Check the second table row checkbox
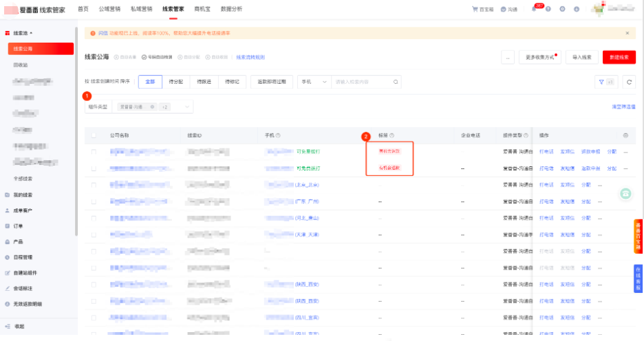Image resolution: width=644 pixels, height=341 pixels. 94,168
